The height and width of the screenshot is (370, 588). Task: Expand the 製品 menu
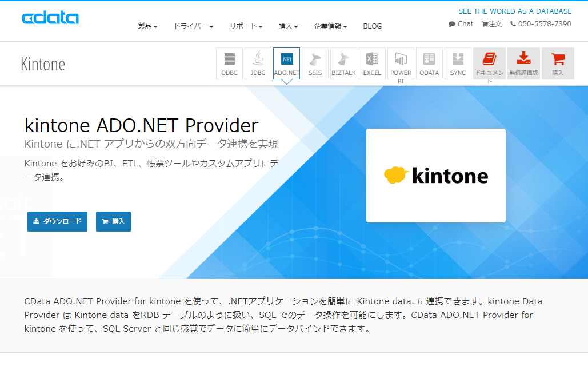pyautogui.click(x=148, y=26)
